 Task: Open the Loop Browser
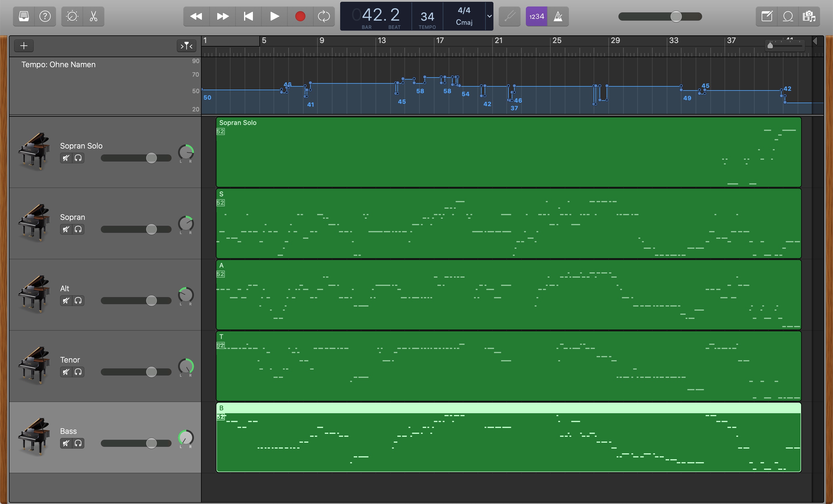pos(788,16)
